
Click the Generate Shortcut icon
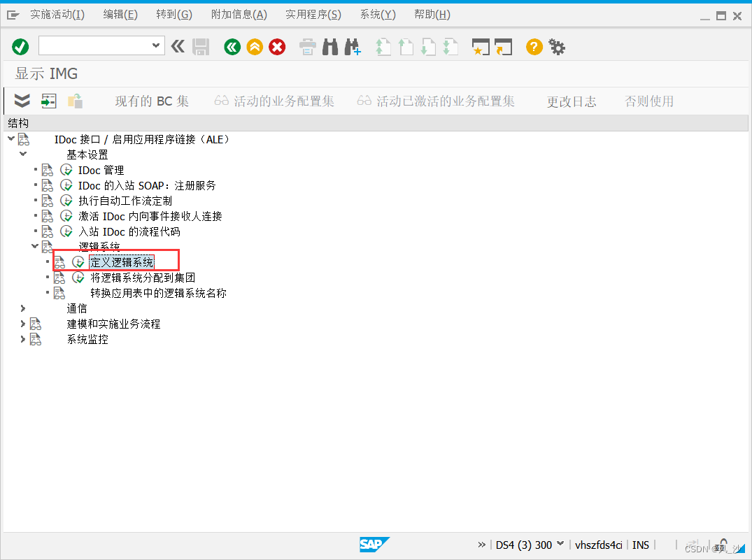coord(503,47)
